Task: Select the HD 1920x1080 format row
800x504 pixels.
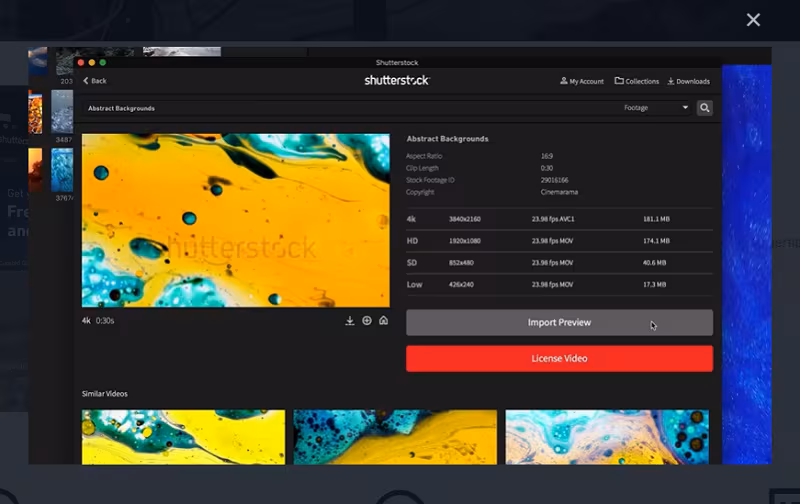Action: [559, 241]
